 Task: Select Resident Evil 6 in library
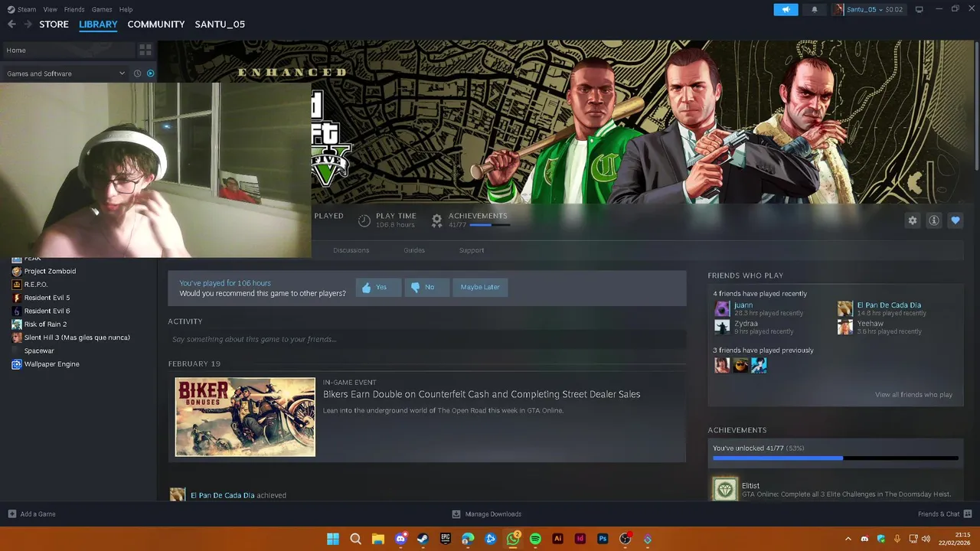pyautogui.click(x=47, y=311)
